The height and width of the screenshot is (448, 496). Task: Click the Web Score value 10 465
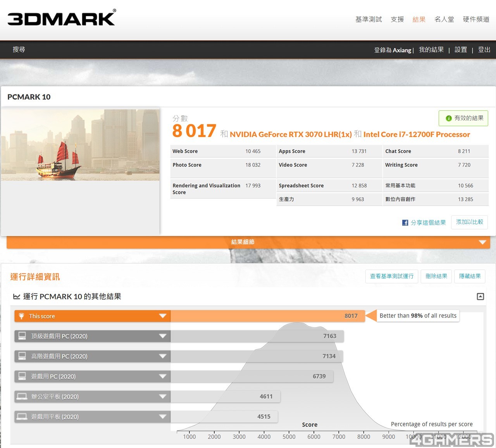253,151
